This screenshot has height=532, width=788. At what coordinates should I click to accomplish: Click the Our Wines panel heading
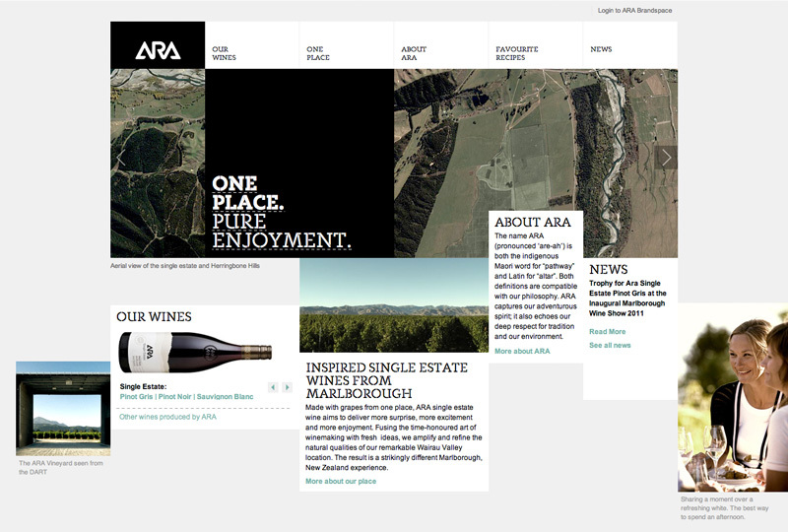coord(154,316)
